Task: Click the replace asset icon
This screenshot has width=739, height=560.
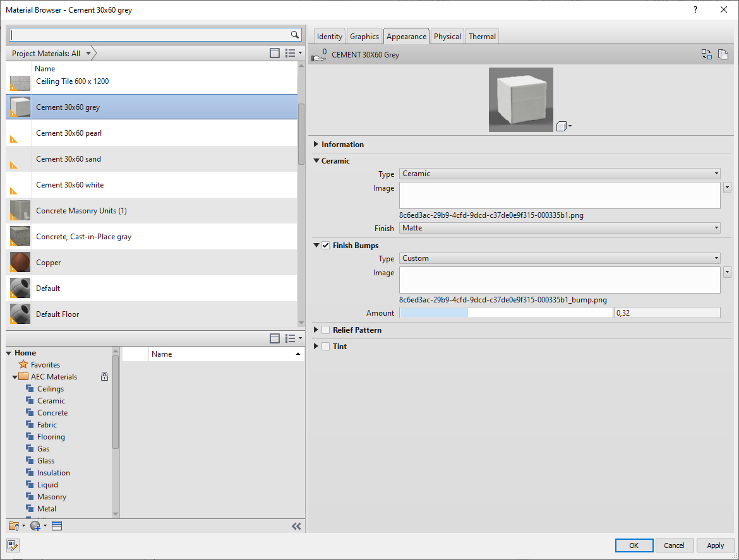Action: [707, 54]
